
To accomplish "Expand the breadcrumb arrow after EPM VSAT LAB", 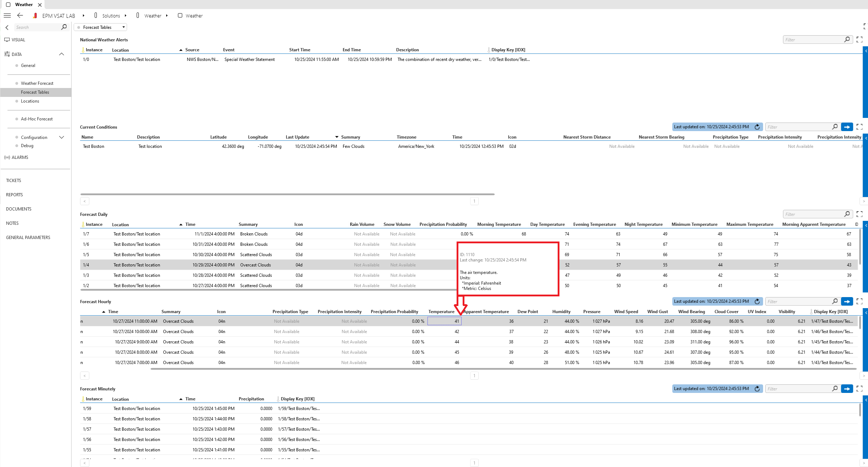I will pos(83,16).
